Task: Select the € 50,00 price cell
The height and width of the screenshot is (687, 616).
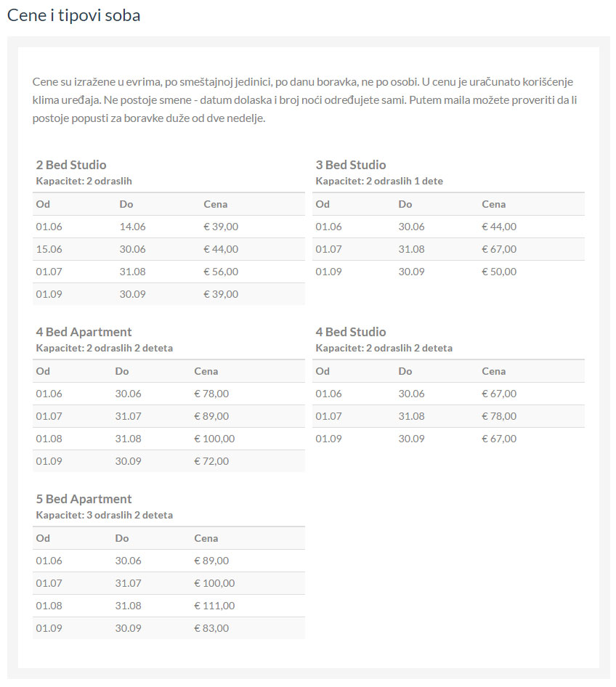Action: [x=499, y=272]
